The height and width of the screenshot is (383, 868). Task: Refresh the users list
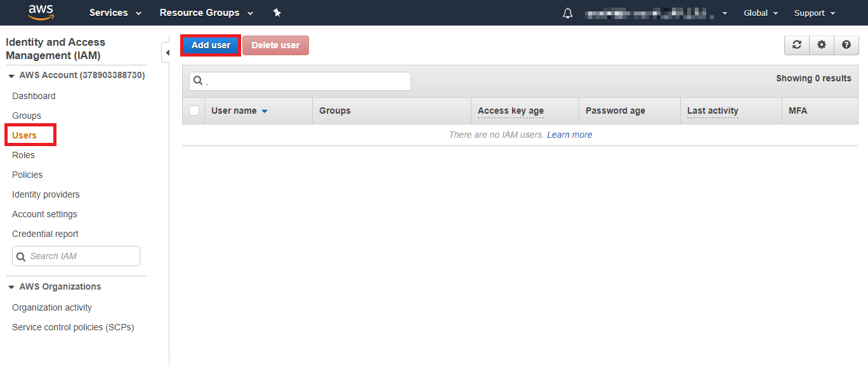point(797,44)
